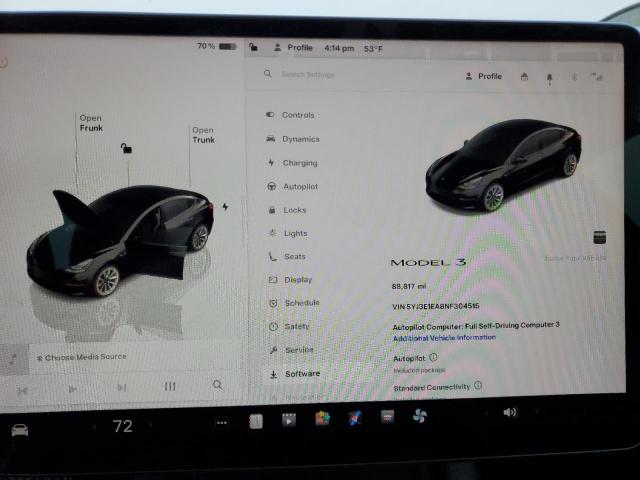640x480 pixels.
Task: Tap the charge port lightning icon
Action: (x=225, y=207)
